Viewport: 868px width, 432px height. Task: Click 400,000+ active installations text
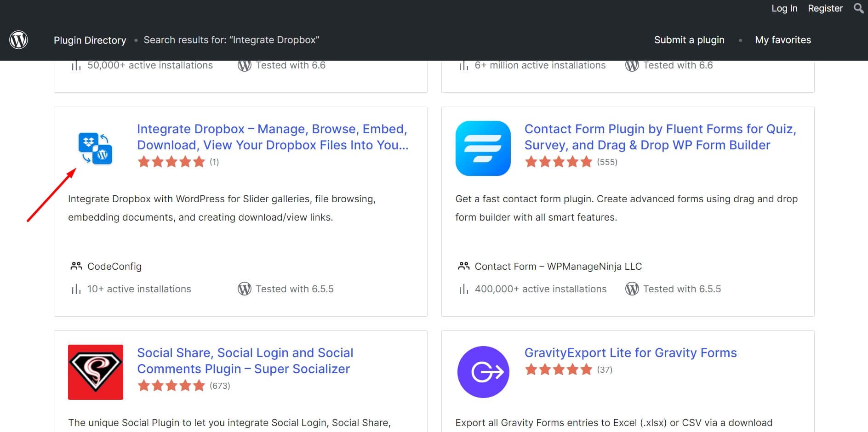[x=541, y=289]
